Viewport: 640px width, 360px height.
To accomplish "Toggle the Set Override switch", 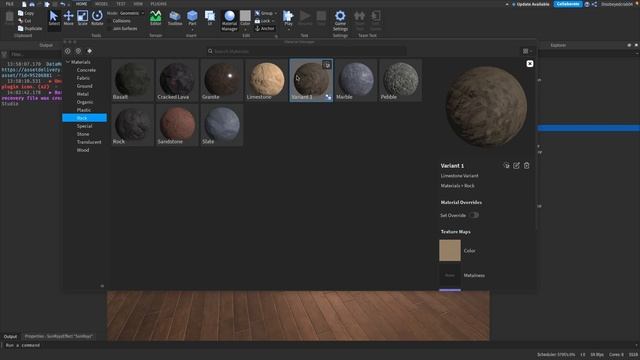I will pyautogui.click(x=473, y=215).
